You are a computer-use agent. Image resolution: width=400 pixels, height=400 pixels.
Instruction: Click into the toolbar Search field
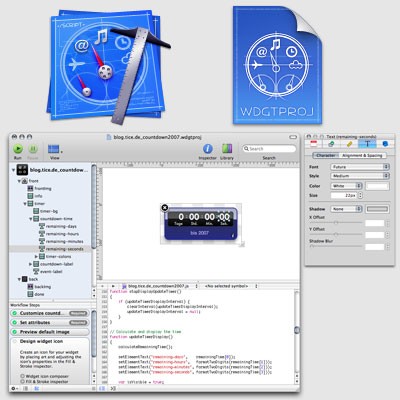click(x=269, y=149)
